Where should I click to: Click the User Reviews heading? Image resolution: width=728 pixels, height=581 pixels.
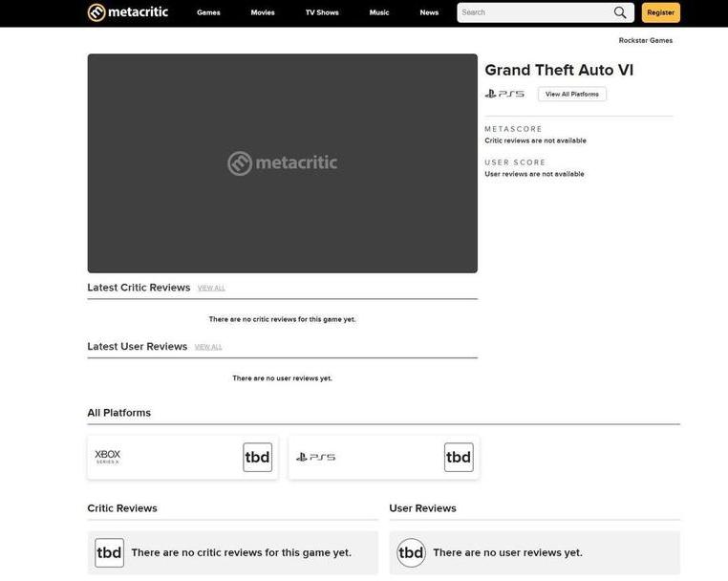pos(422,508)
